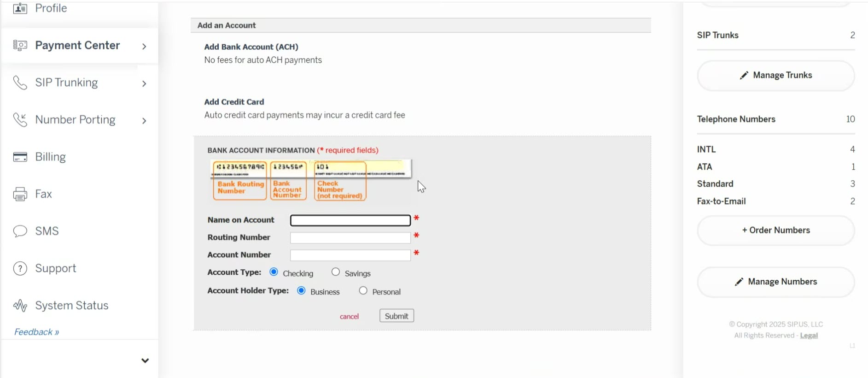This screenshot has height=378, width=868.
Task: Expand the SIP Trunking submenu chevron
Action: 144,83
